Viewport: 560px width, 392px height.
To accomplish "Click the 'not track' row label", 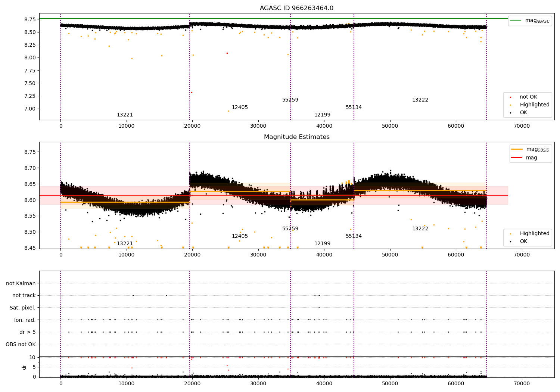I will (24, 296).
